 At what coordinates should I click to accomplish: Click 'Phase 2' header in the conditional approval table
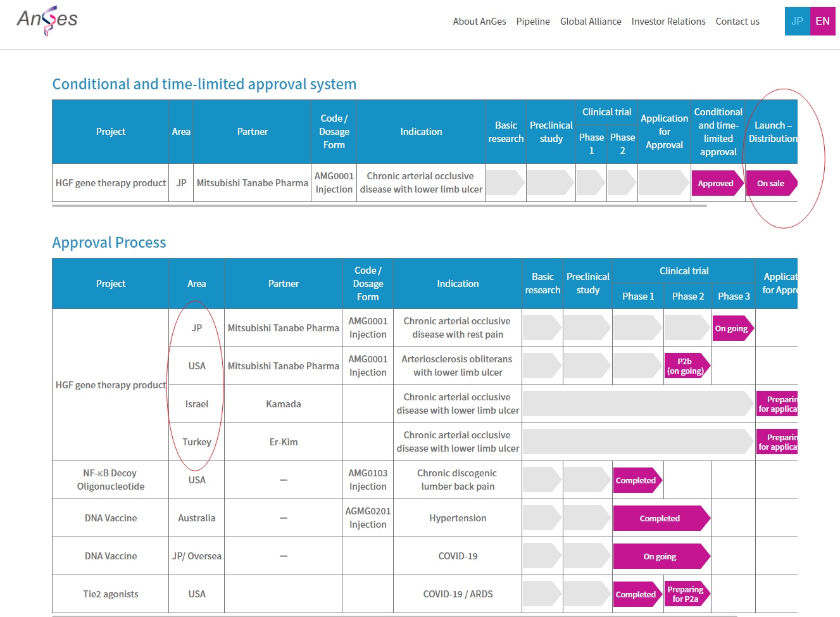pyautogui.click(x=622, y=144)
